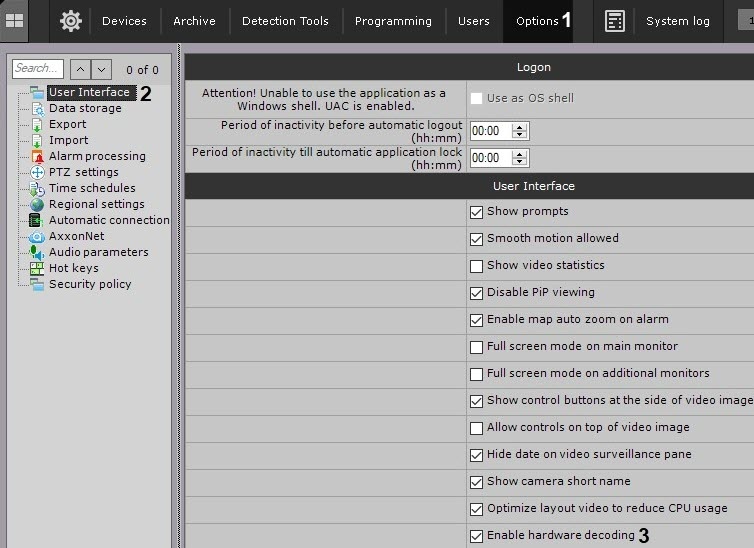Click the AxxonNet cloud icon in tree
The image size is (754, 548).
[37, 236]
